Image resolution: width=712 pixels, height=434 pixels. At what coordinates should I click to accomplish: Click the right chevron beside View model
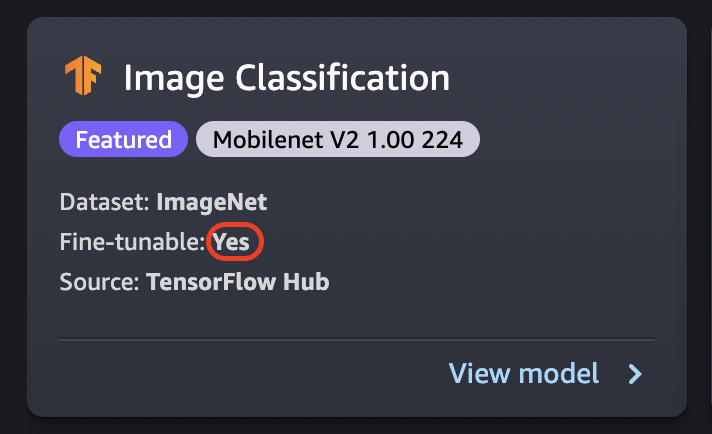[x=635, y=374]
